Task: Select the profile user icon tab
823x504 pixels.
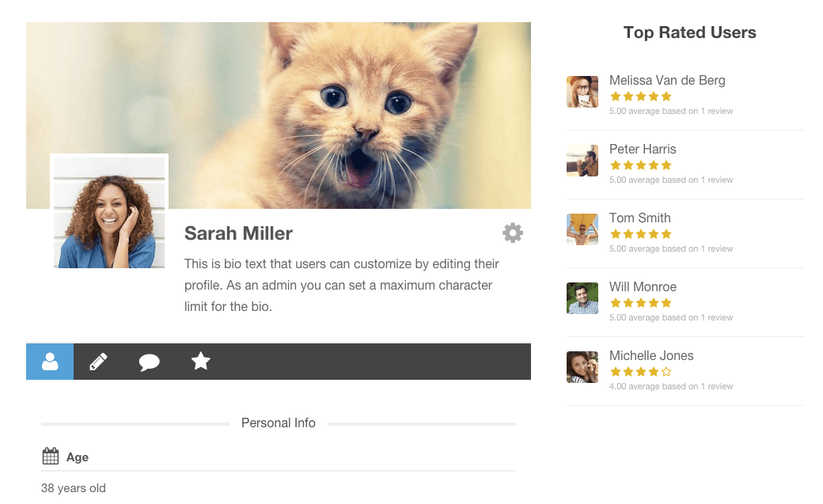Action: click(x=50, y=362)
